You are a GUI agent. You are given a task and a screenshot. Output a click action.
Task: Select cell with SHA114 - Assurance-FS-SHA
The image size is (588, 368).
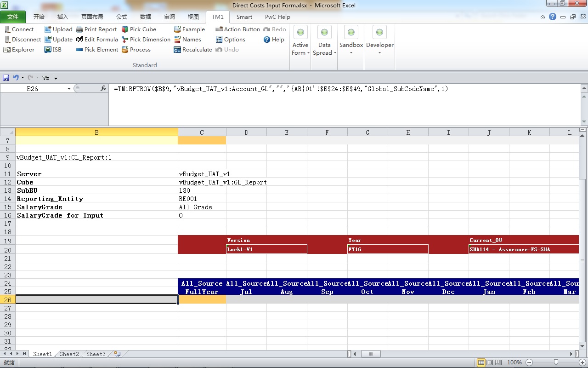click(x=524, y=249)
